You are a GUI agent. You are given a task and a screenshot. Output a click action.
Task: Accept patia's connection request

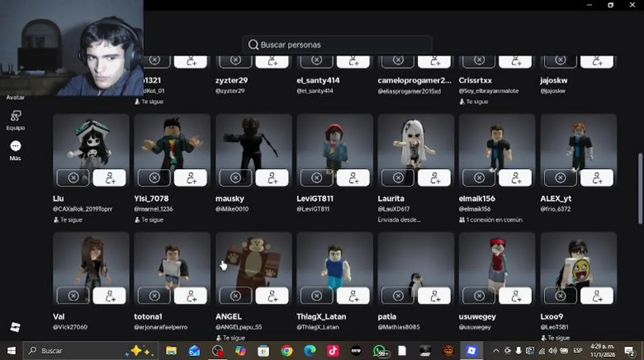point(434,295)
